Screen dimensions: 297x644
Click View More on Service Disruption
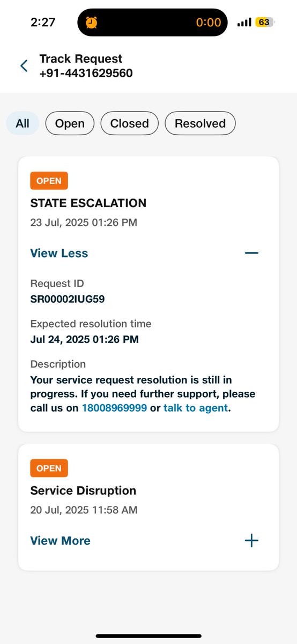coord(60,540)
